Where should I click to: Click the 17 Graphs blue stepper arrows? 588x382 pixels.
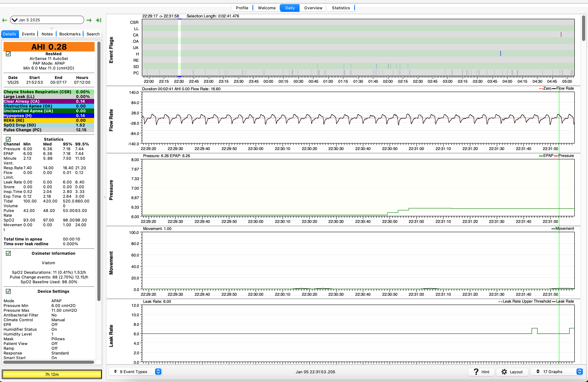coord(580,372)
